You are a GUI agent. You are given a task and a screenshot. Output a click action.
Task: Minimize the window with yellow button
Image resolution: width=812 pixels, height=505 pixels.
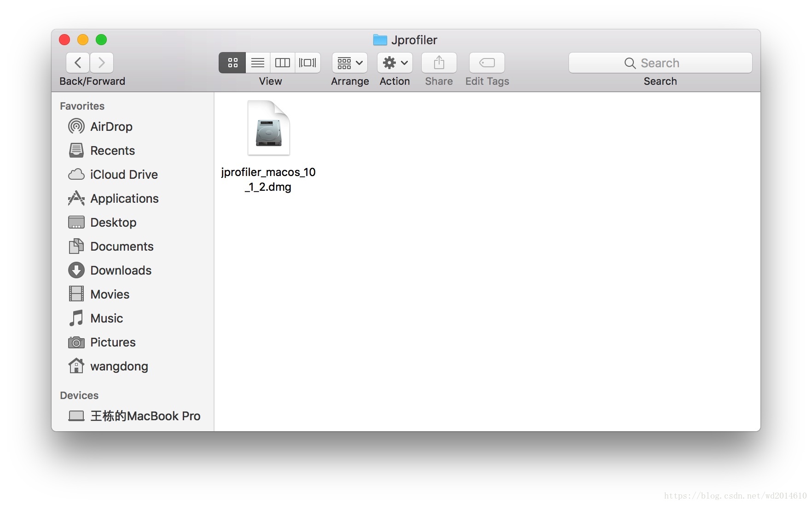click(83, 40)
